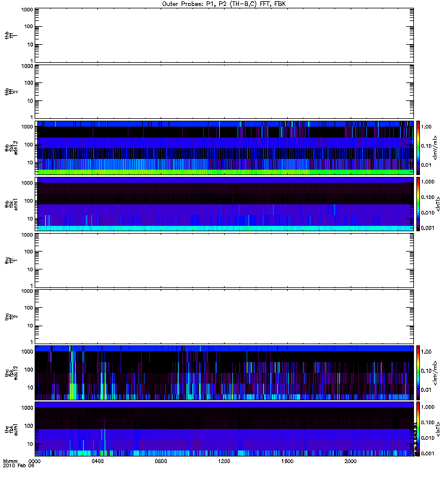Click the '0400' time axis label

click(97, 461)
